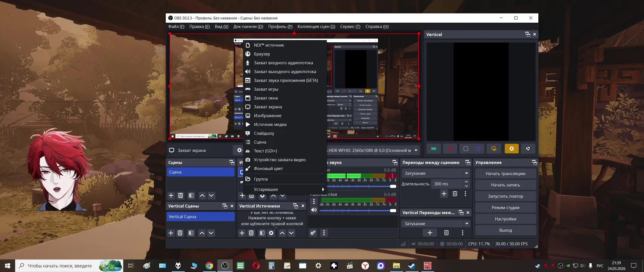Add a scene in Vertical Сцены panel
644x272 pixels.
click(171, 233)
